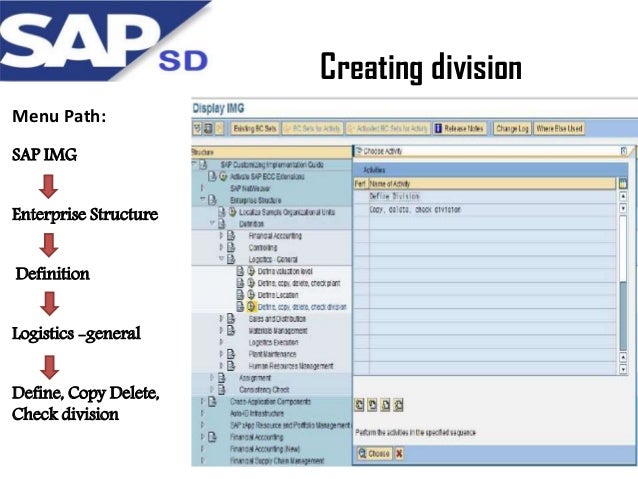Expand the Consistency Check node

coord(212,389)
